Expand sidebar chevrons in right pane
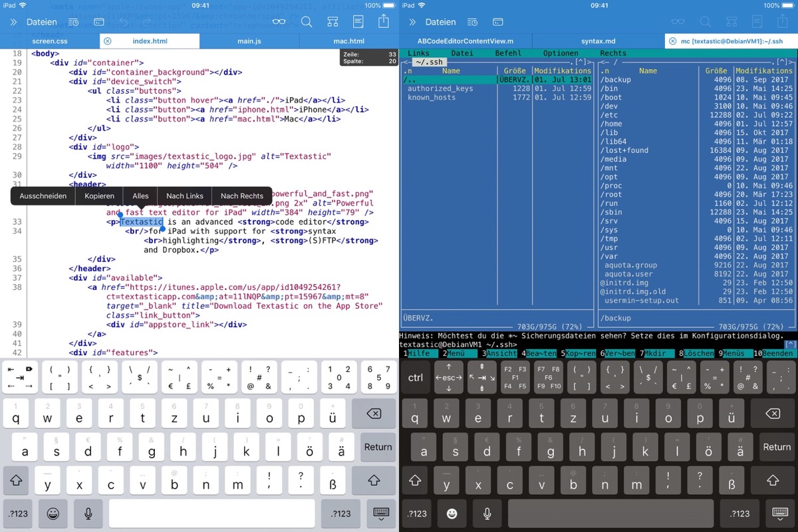 pyautogui.click(x=412, y=22)
